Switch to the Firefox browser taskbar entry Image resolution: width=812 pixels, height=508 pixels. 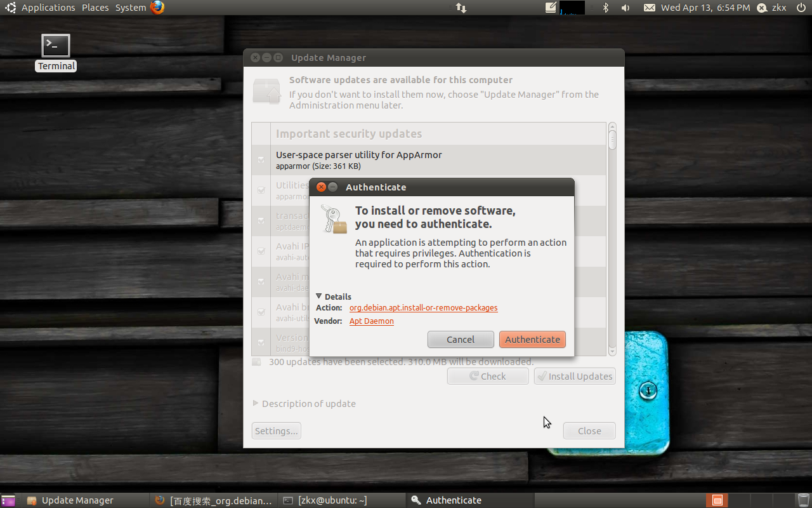click(x=214, y=500)
